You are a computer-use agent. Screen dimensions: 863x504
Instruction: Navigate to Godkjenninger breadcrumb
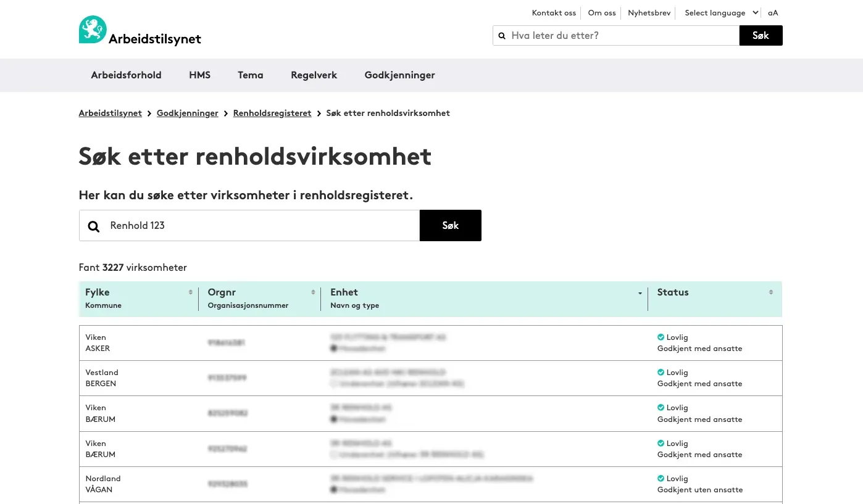tap(188, 114)
